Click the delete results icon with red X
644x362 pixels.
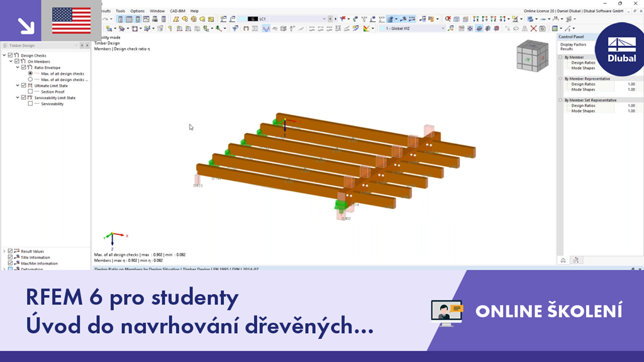point(448,19)
